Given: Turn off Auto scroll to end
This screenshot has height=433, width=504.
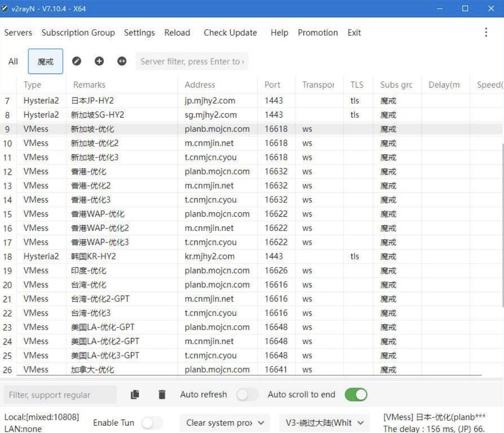Looking at the screenshot, I should pyautogui.click(x=356, y=395).
